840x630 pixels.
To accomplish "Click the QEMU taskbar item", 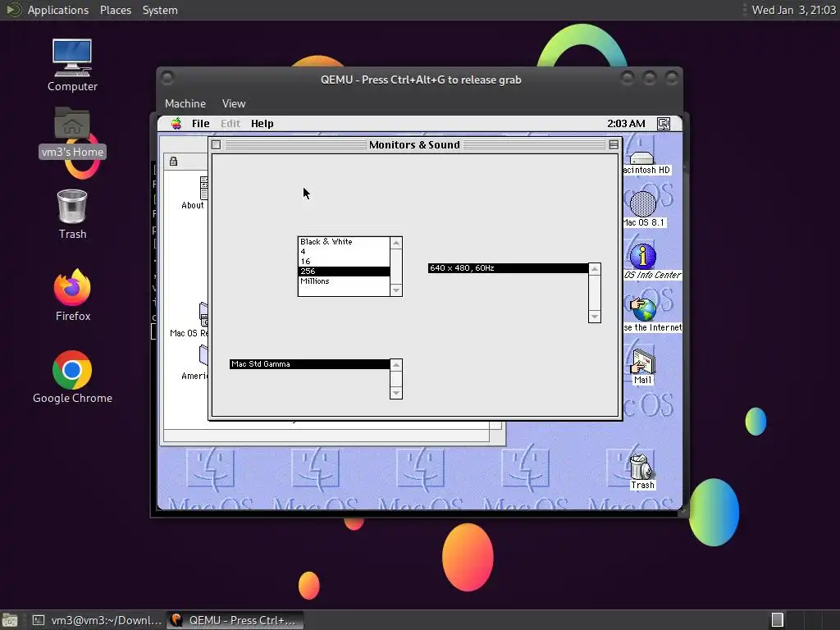I will point(235,620).
